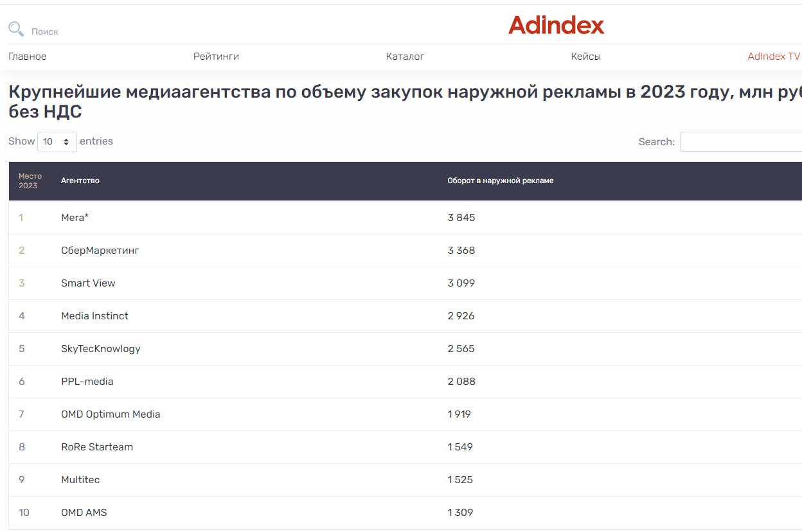Open the AdIndex TV menu item

pos(774,57)
